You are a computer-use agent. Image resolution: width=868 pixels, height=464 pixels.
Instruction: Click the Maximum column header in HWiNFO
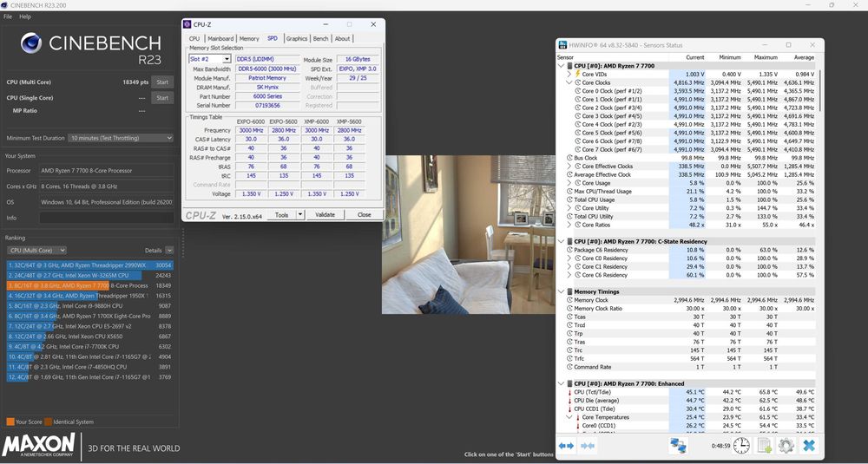[762, 57]
